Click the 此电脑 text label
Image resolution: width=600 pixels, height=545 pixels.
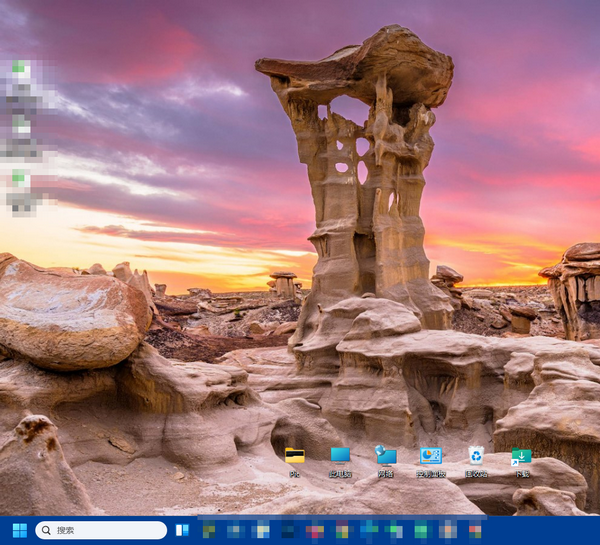340,474
